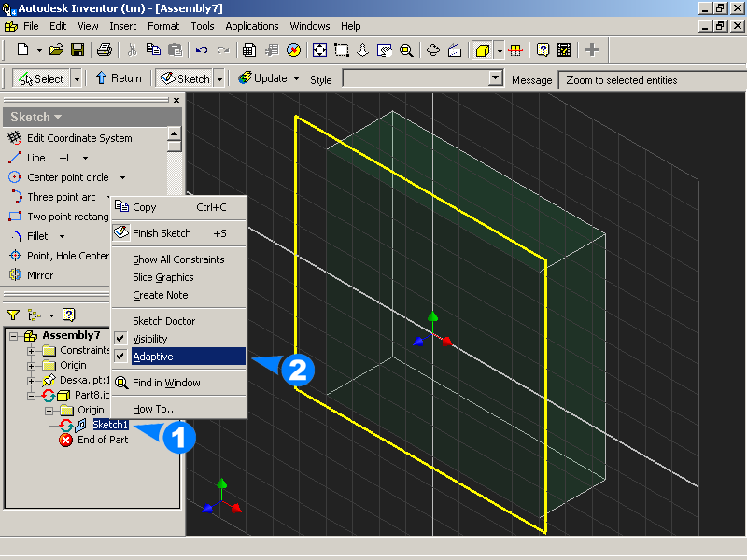Click the Update button
This screenshot has width=747, height=560.
point(263,78)
